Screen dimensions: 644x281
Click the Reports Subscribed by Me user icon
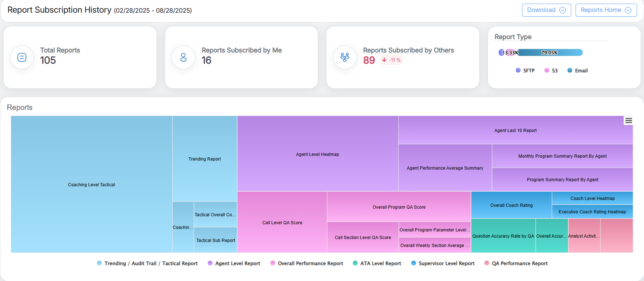[184, 57]
